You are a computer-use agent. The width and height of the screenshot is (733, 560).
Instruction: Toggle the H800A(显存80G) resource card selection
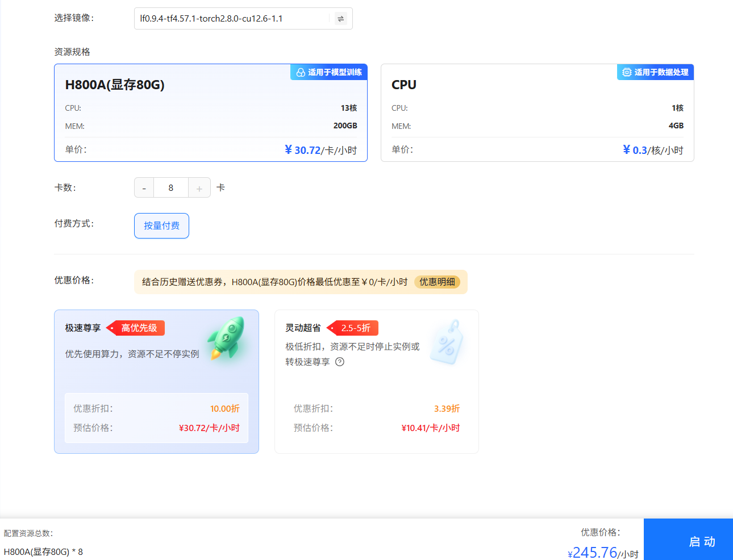(x=211, y=112)
